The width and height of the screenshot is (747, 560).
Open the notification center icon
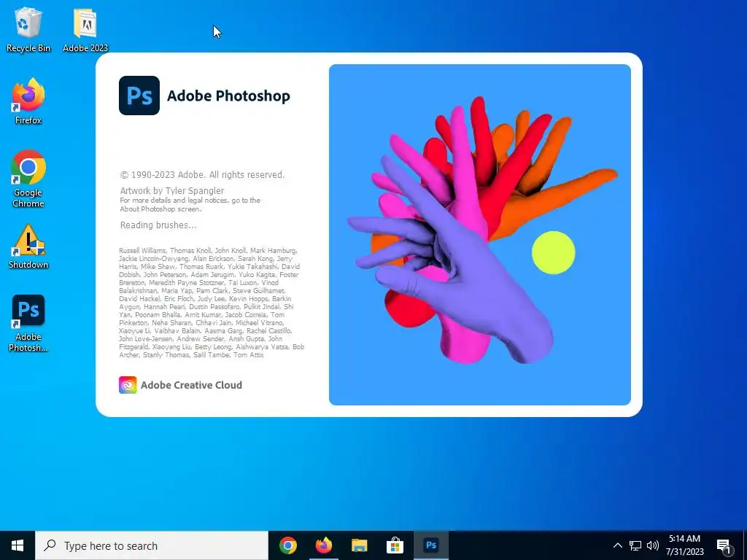(x=724, y=546)
